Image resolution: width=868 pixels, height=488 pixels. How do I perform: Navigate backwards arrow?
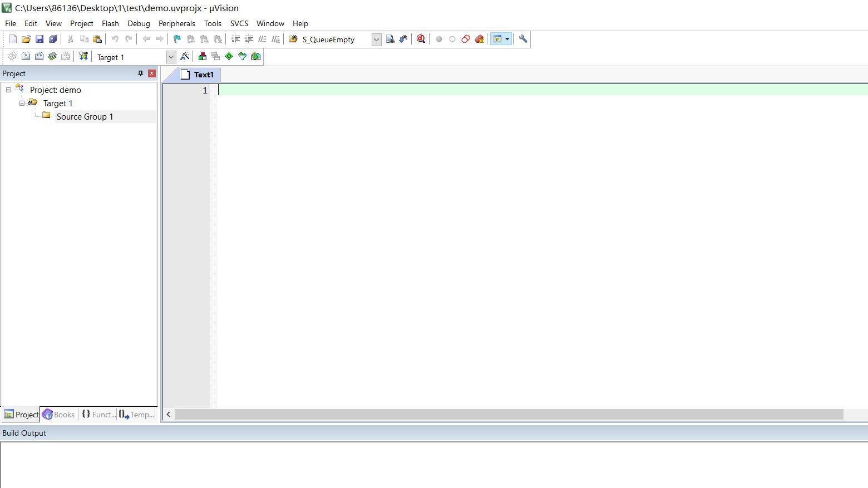146,39
